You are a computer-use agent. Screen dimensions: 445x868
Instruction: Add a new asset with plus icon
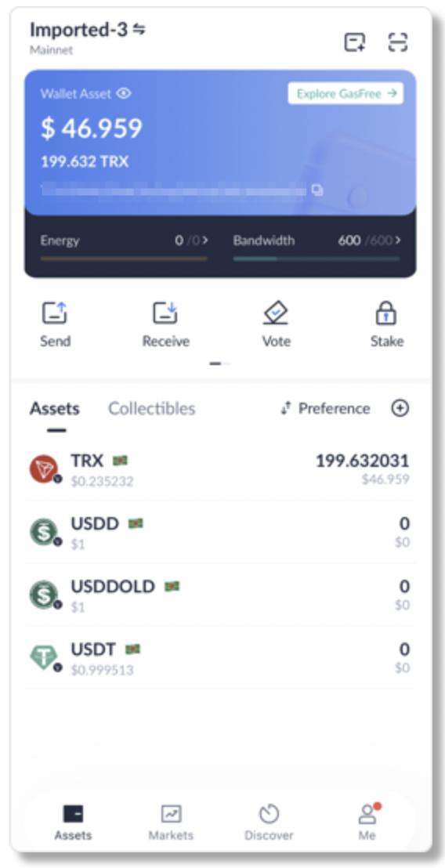tap(400, 408)
